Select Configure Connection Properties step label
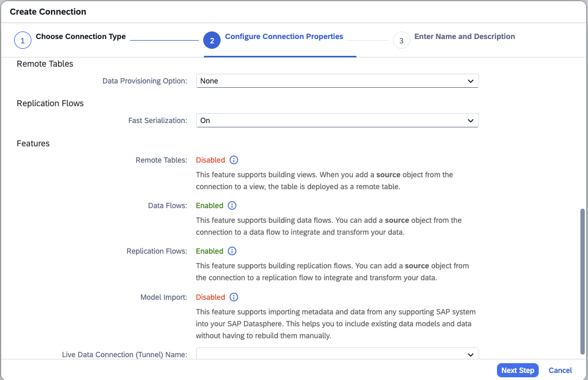The width and height of the screenshot is (588, 380). click(284, 37)
